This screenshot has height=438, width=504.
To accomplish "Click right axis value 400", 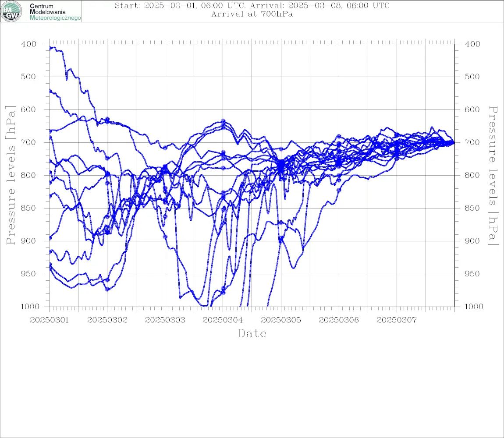I will tap(472, 44).
